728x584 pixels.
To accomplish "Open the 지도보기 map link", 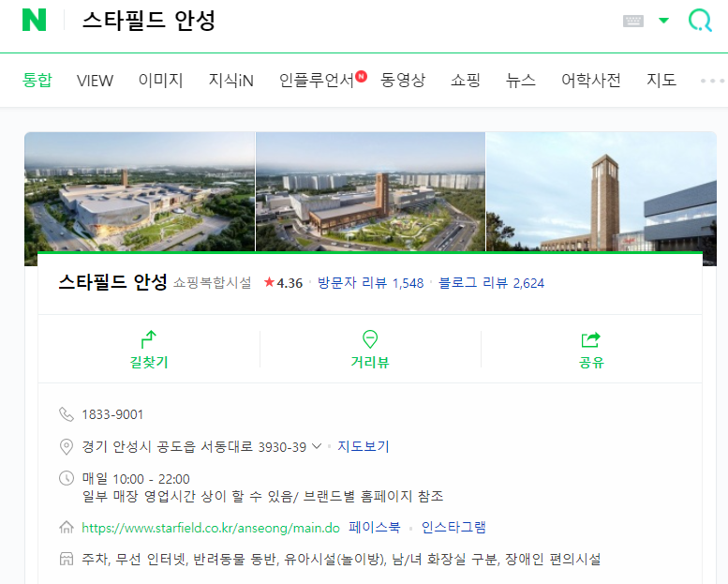I will (x=364, y=446).
